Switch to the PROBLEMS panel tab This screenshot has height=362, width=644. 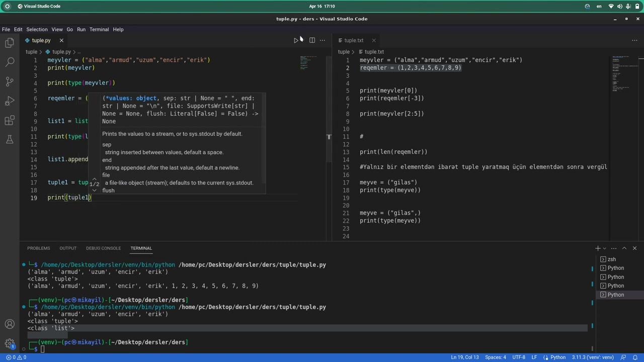click(39, 248)
